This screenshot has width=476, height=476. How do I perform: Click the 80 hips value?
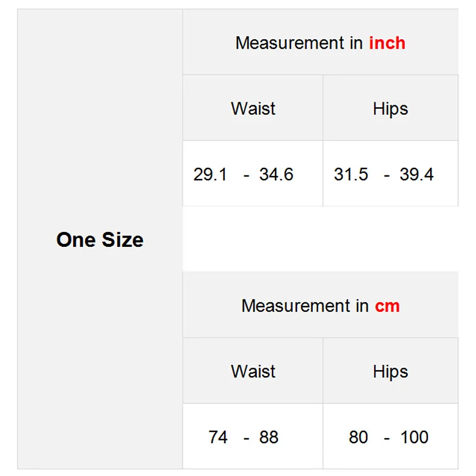point(358,437)
